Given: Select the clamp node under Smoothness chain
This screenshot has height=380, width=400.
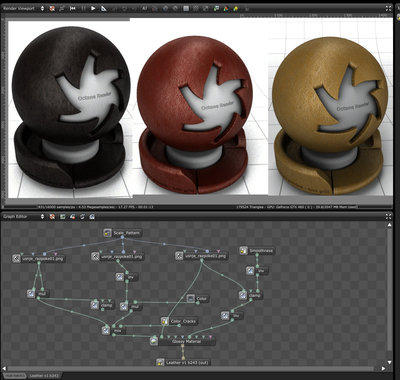Looking at the screenshot, I should [x=251, y=295].
